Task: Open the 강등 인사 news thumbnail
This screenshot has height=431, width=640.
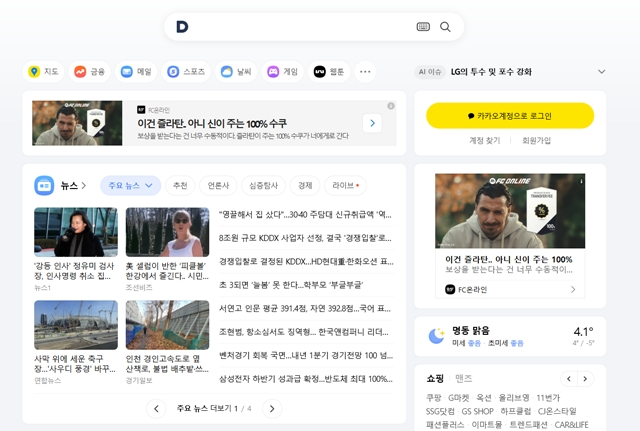Action: point(75,232)
